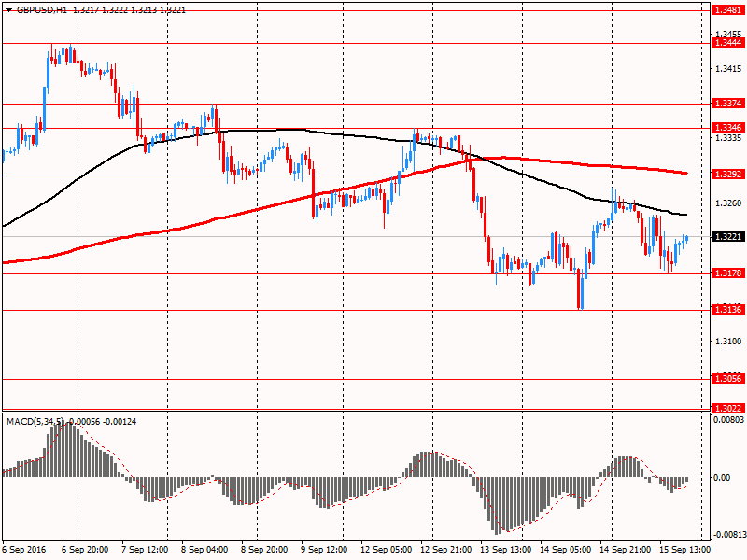Viewport: 747px width, 560px height.
Task: Select the 1.3292 price level label
Action: (x=728, y=175)
